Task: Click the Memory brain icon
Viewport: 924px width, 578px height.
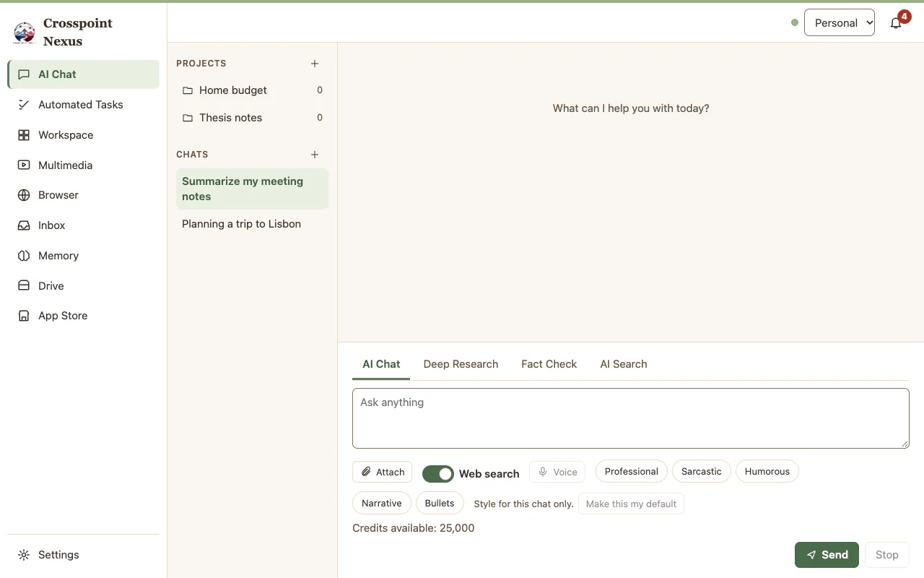Action: pos(24,256)
